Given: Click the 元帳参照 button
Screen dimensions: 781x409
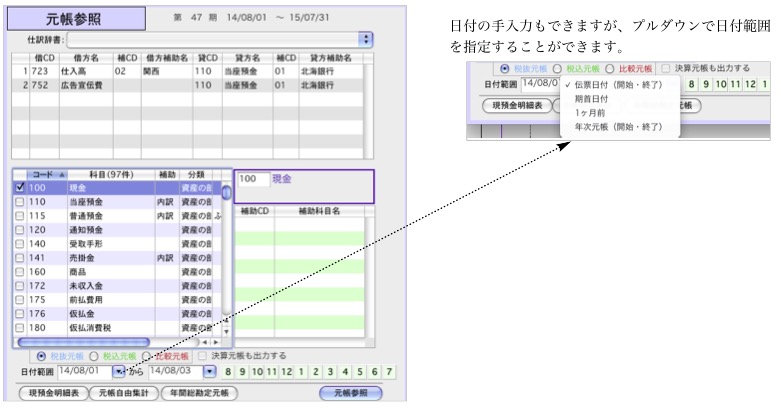Looking at the screenshot, I should (x=350, y=393).
